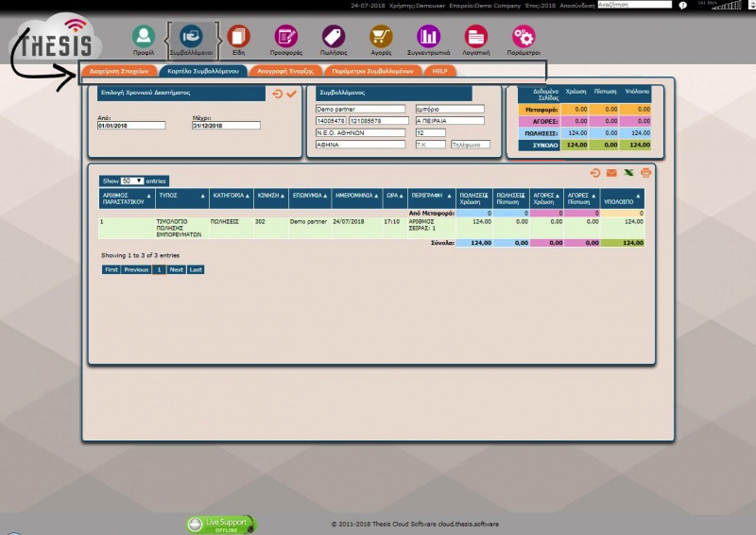The height and width of the screenshot is (535, 756).
Task: Click the Next pagination button
Action: tap(176, 269)
